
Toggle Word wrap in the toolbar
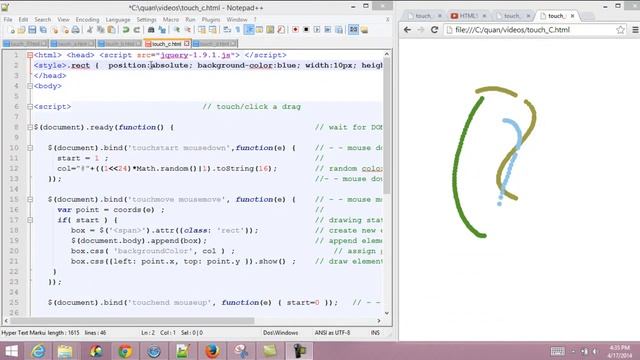227,30
